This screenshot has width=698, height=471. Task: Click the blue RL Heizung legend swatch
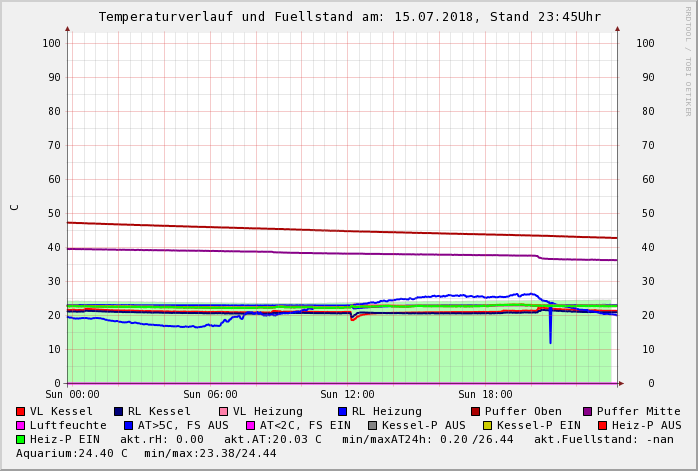click(x=342, y=412)
